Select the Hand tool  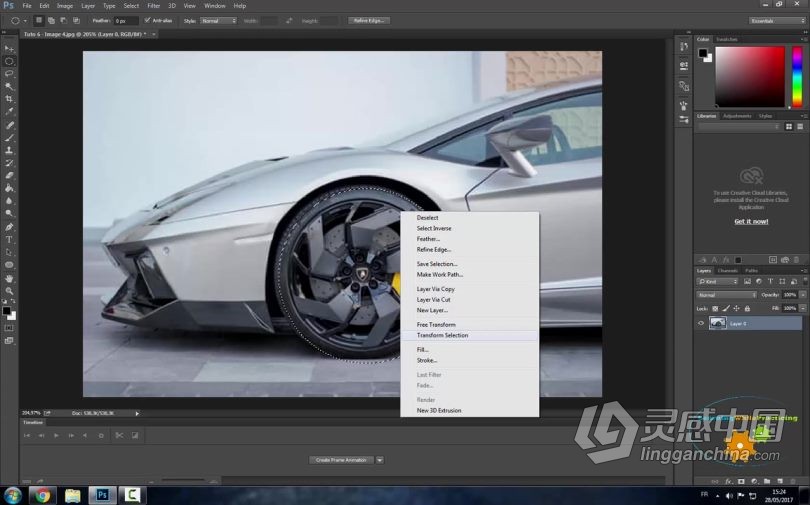click(9, 279)
